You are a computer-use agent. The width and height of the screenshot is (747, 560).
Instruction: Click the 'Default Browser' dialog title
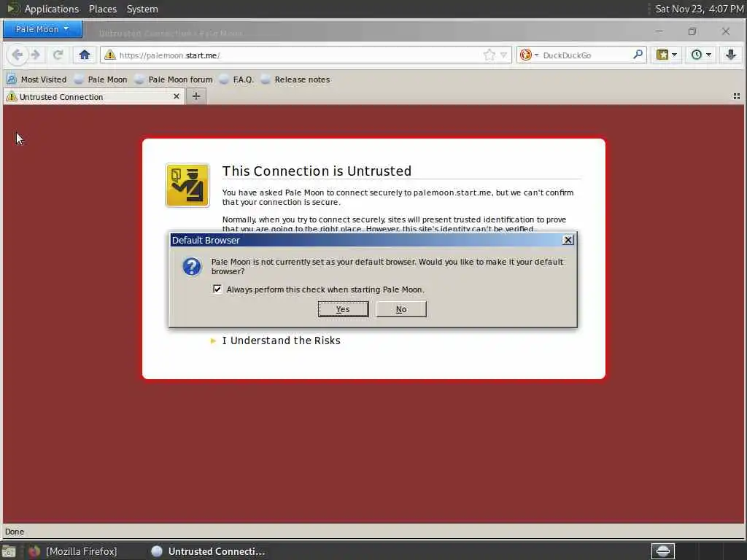tap(206, 241)
